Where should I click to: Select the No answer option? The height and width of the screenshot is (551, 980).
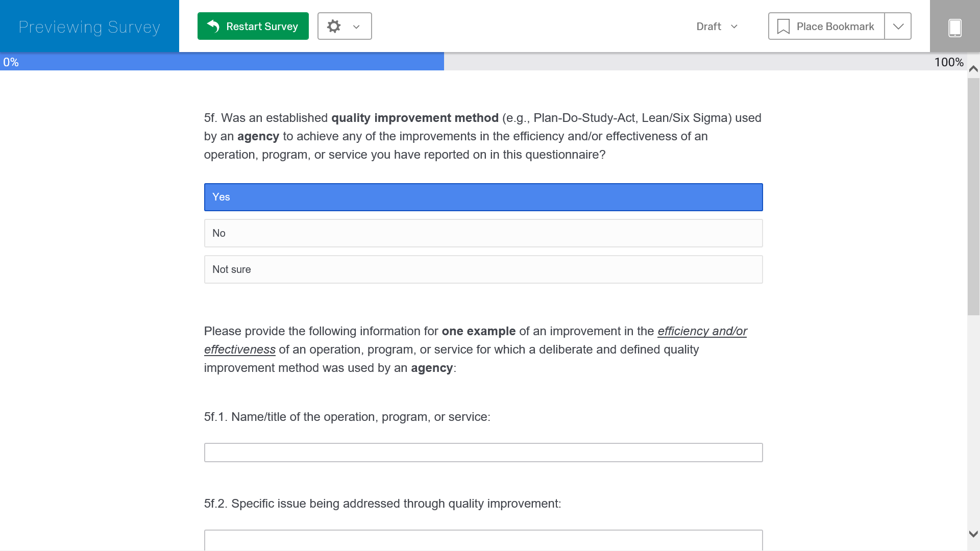pos(483,233)
